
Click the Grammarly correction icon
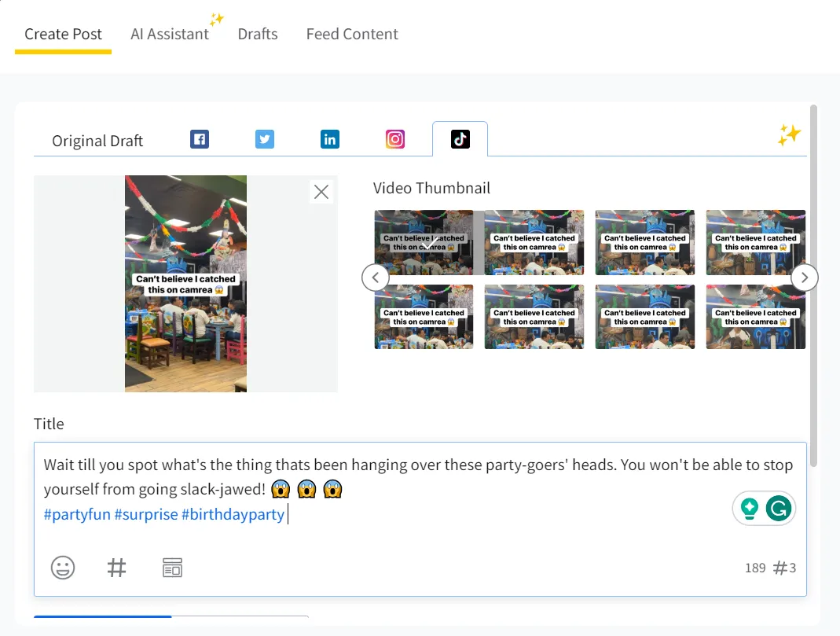pos(779,508)
